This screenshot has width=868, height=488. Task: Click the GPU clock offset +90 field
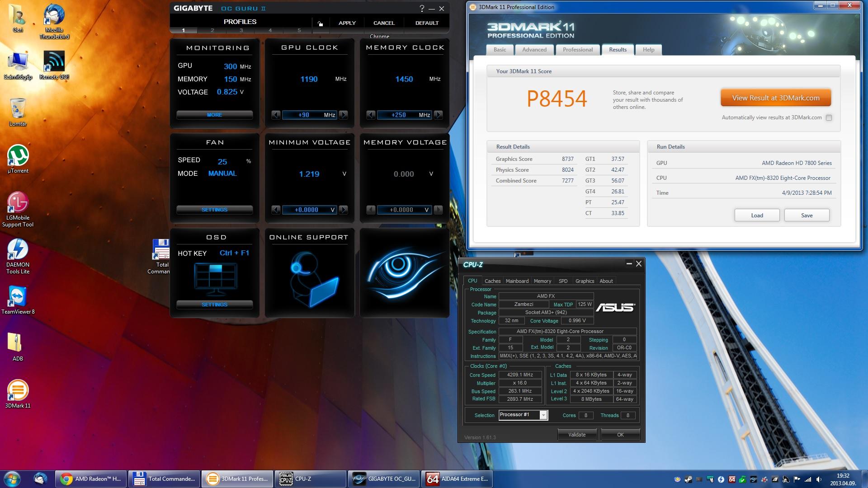[310, 115]
